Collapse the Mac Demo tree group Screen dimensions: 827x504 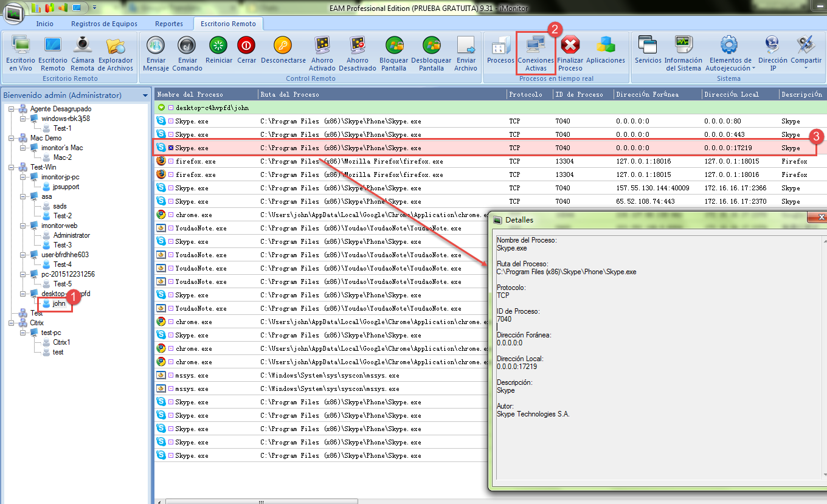12,138
